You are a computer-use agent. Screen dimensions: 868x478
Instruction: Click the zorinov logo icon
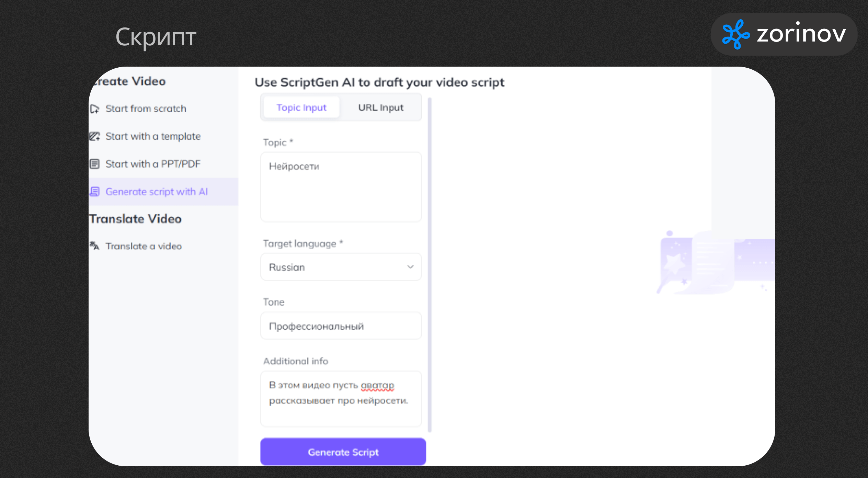click(x=736, y=34)
